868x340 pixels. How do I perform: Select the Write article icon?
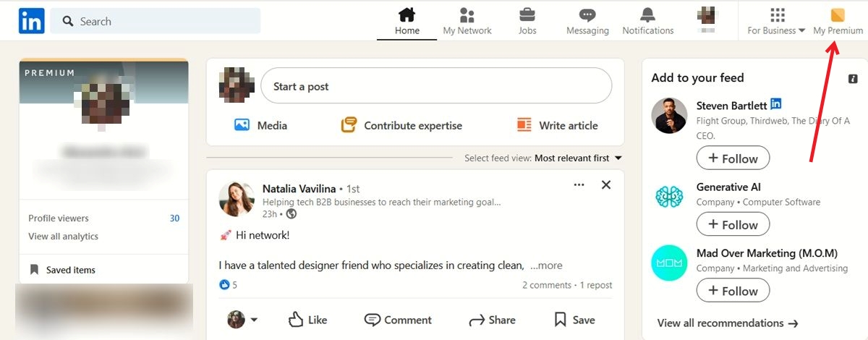524,125
